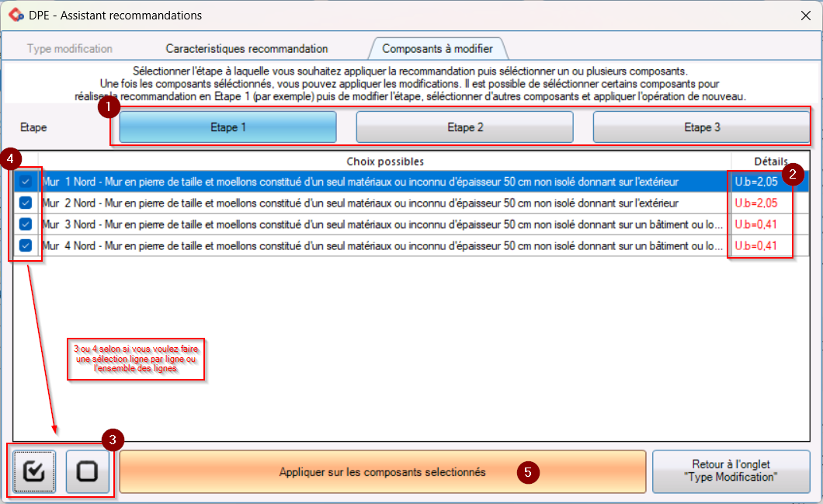Click U.b=2,05 detail of Mur 2
The image size is (823, 504).
pos(756,203)
